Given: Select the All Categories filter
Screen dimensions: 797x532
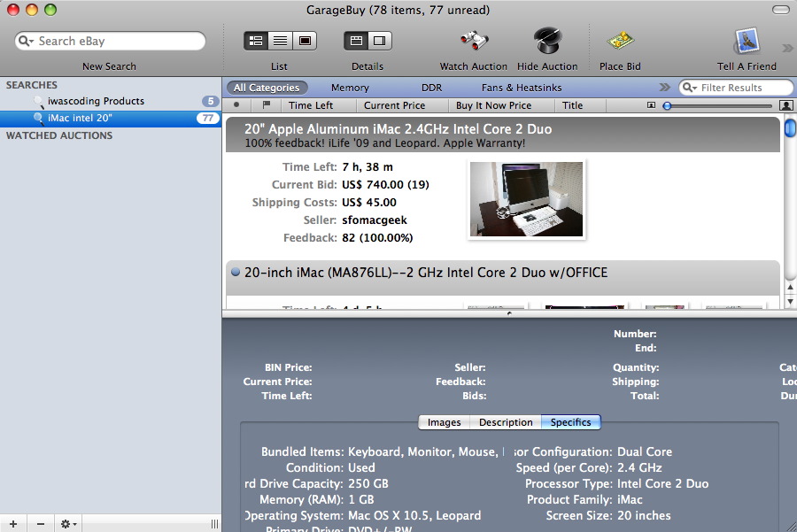Looking at the screenshot, I should [267, 88].
